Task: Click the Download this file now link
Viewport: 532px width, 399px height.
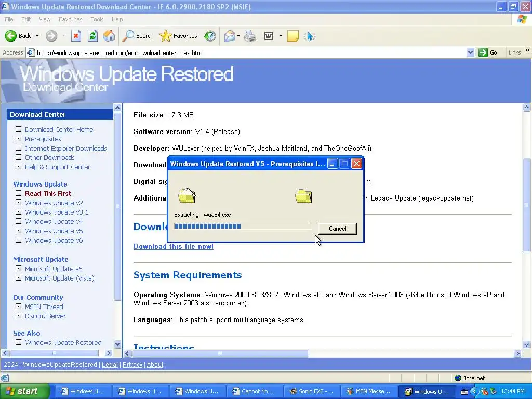Action: 174,247
